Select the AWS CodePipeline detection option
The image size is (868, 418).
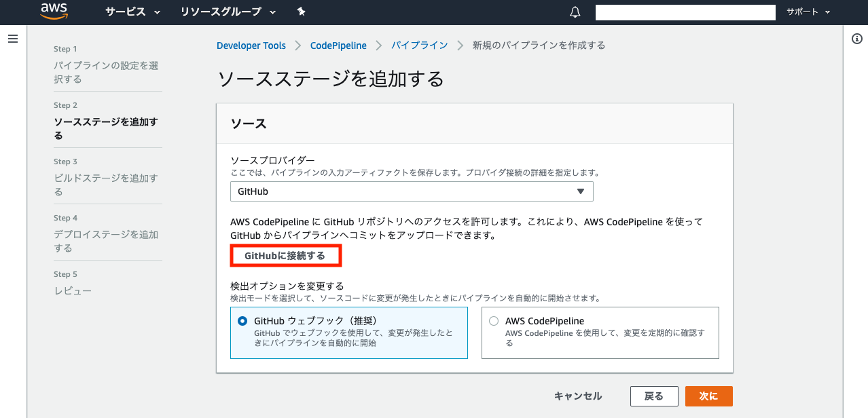pos(494,320)
